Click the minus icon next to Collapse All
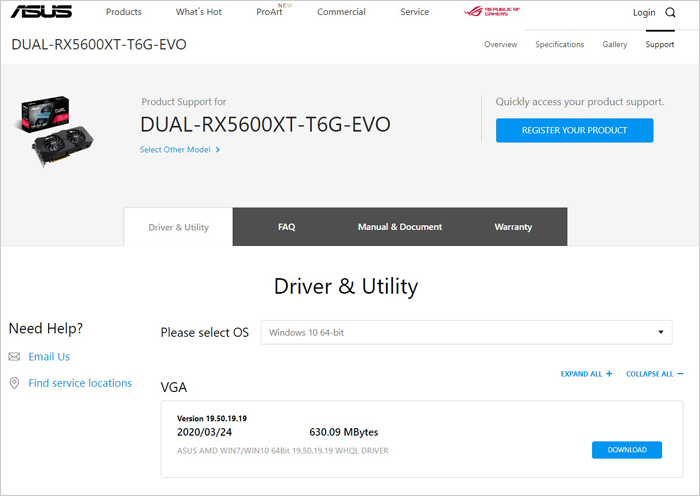The image size is (700, 496). (x=680, y=374)
